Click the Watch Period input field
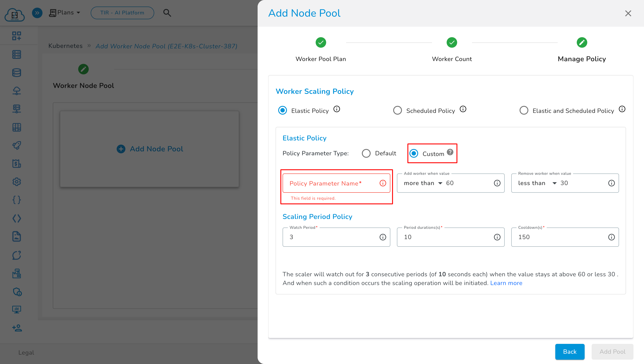Image resolution: width=644 pixels, height=364 pixels. pyautogui.click(x=336, y=237)
